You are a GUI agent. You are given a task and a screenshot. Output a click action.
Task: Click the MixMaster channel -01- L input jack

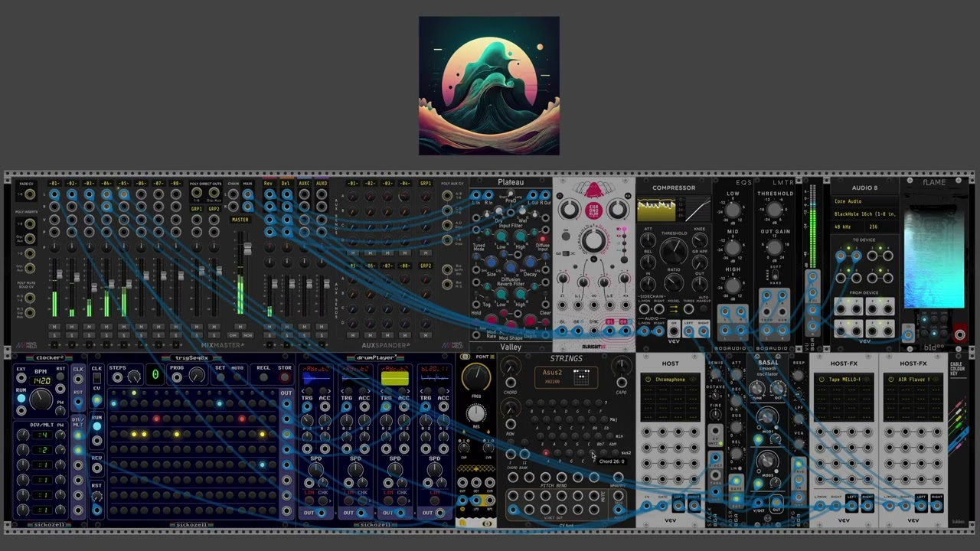click(54, 194)
